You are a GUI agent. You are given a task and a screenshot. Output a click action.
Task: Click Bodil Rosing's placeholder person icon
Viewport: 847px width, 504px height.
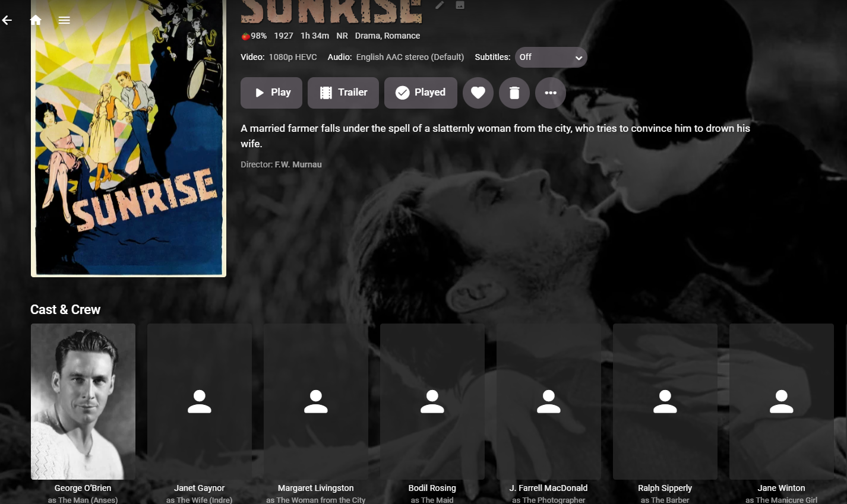click(432, 401)
